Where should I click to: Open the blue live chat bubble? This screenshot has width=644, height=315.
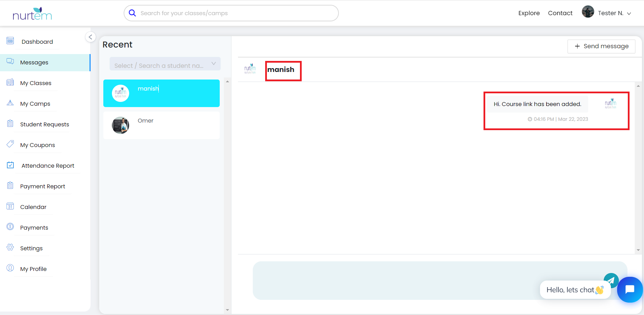point(630,290)
